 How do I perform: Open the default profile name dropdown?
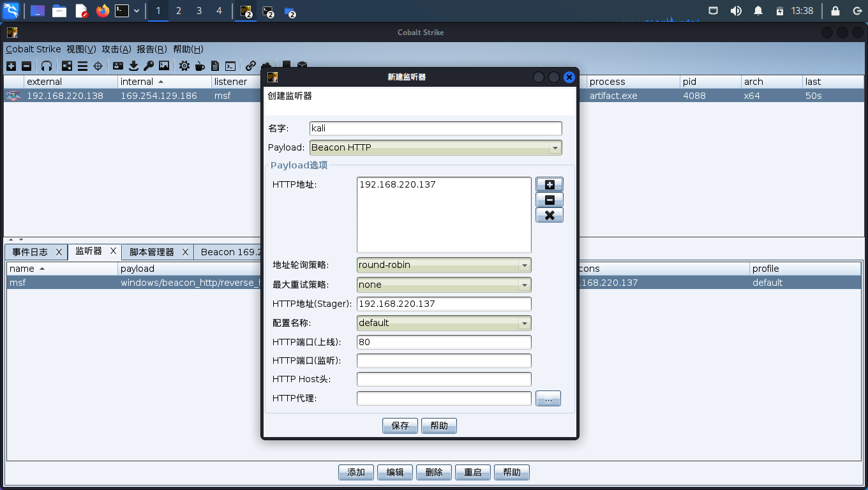point(444,323)
